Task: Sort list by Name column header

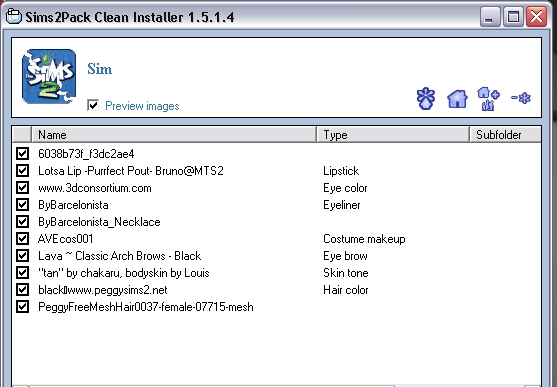Action: coord(174,135)
